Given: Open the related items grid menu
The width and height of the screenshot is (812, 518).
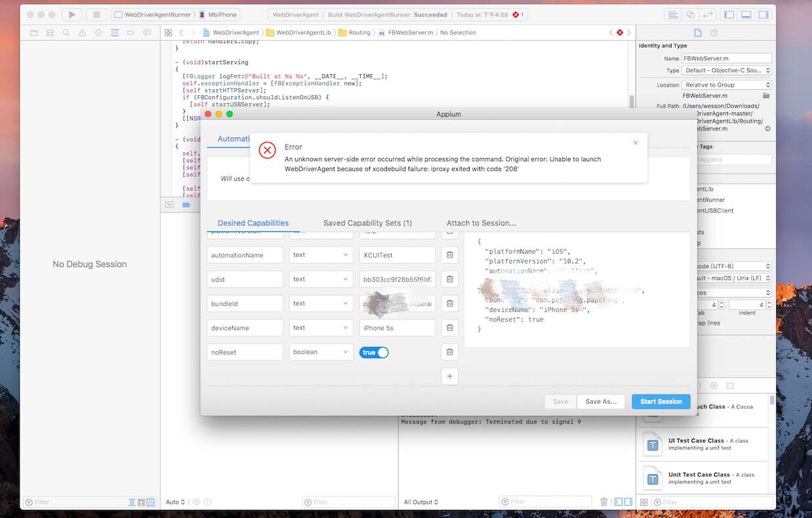Looking at the screenshot, I should (169, 32).
